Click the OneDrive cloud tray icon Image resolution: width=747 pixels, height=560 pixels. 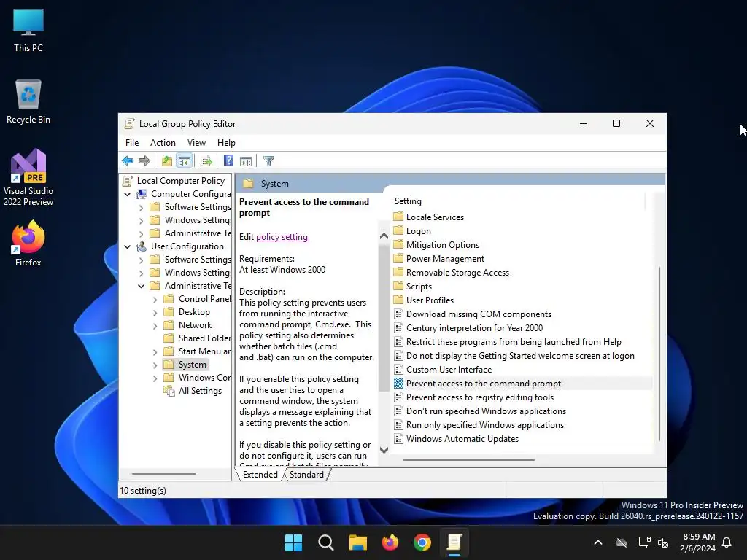622,542
